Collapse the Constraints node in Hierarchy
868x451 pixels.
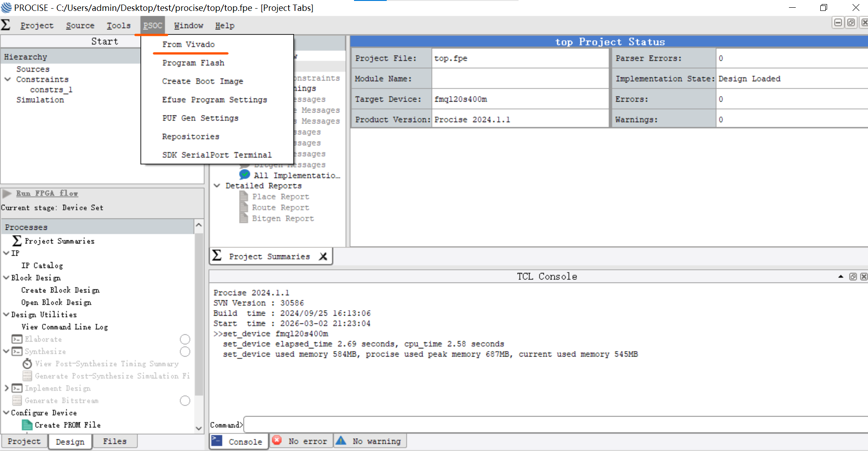point(8,79)
